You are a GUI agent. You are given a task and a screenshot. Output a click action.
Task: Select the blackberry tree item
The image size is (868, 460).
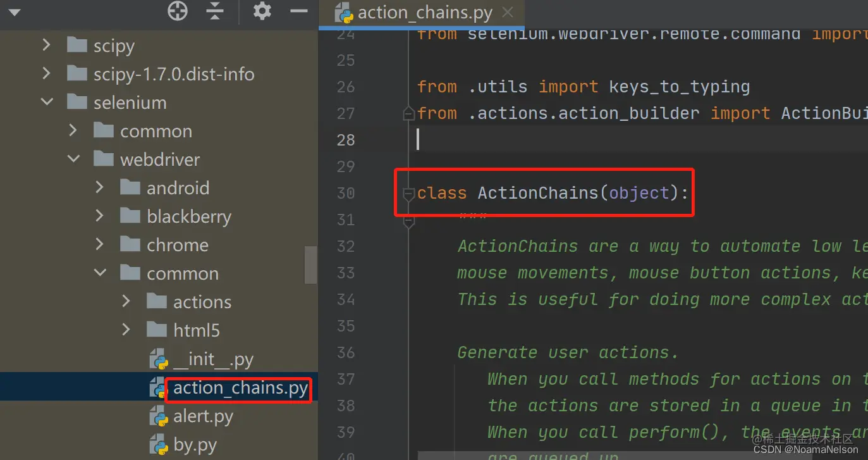[x=189, y=216]
